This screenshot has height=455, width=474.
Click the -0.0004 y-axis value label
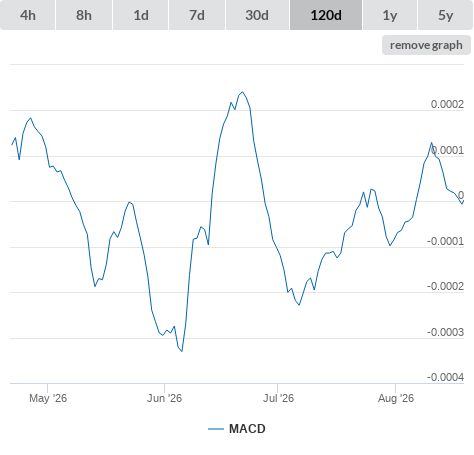click(x=445, y=377)
